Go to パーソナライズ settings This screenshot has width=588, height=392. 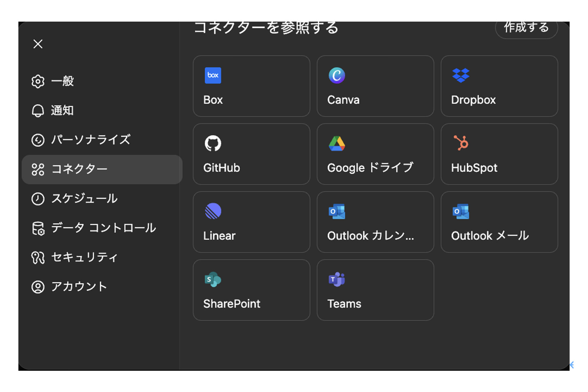[x=102, y=140]
